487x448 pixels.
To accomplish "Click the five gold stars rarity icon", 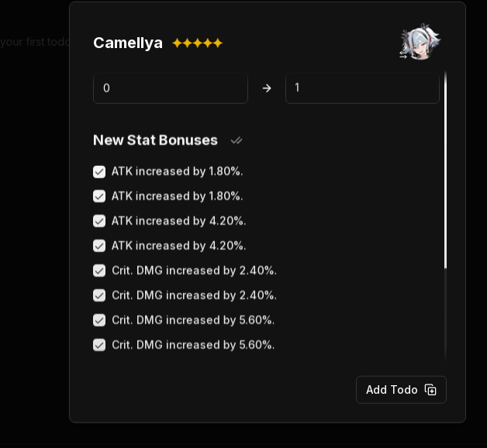I will (x=198, y=43).
